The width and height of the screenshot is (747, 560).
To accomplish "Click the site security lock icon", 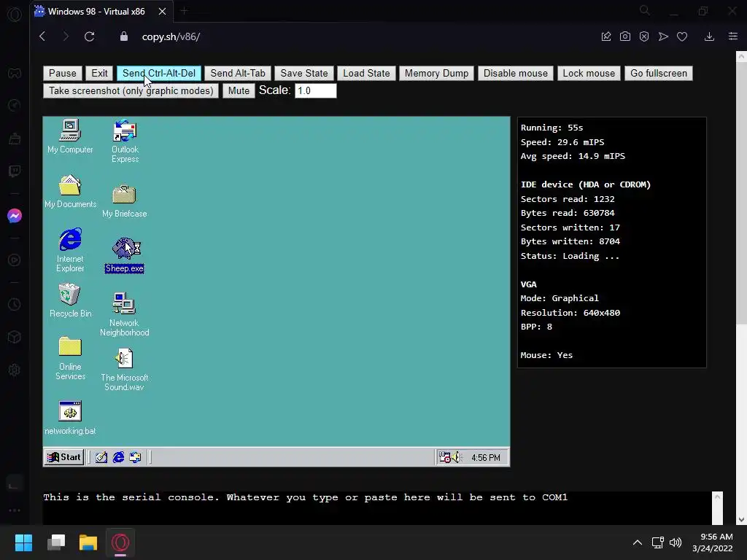I will tap(124, 36).
